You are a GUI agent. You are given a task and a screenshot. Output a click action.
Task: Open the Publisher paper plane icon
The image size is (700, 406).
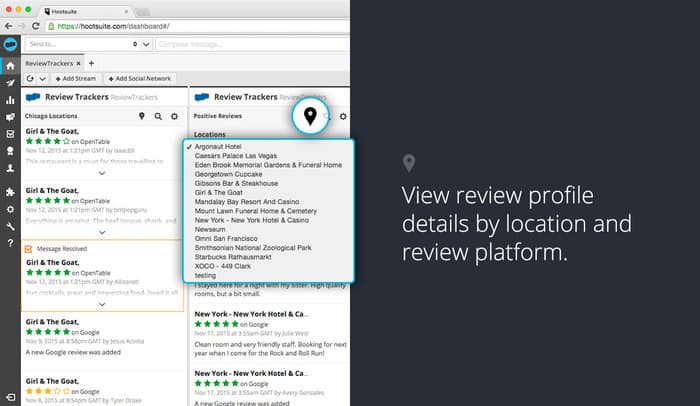pyautogui.click(x=10, y=83)
